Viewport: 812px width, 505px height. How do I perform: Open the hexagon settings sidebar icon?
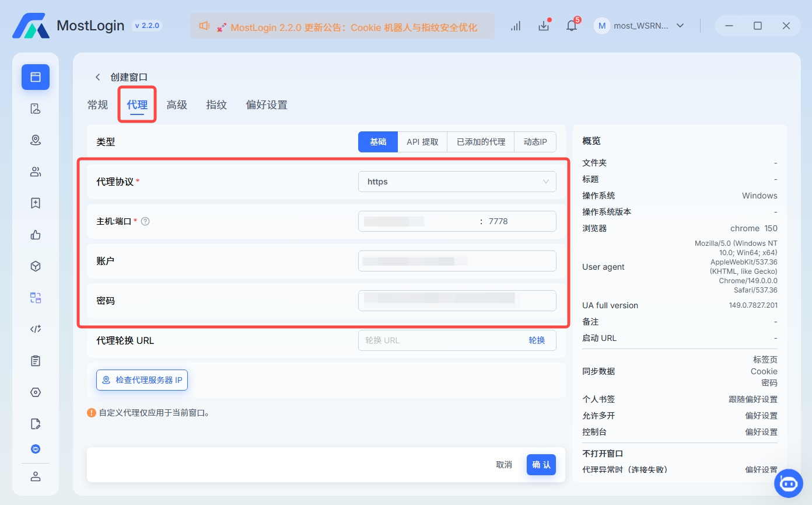[36, 392]
